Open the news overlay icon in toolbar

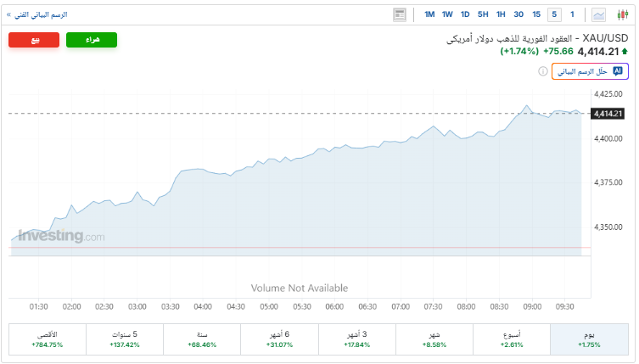tap(400, 14)
